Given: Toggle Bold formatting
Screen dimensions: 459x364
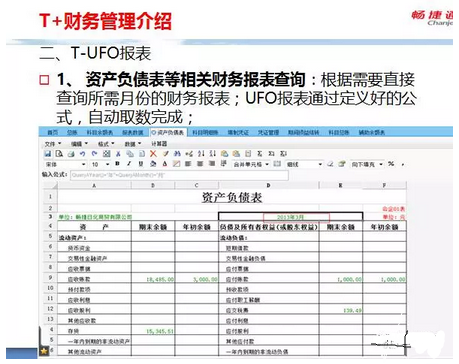Looking at the screenshot, I should click(x=117, y=164).
